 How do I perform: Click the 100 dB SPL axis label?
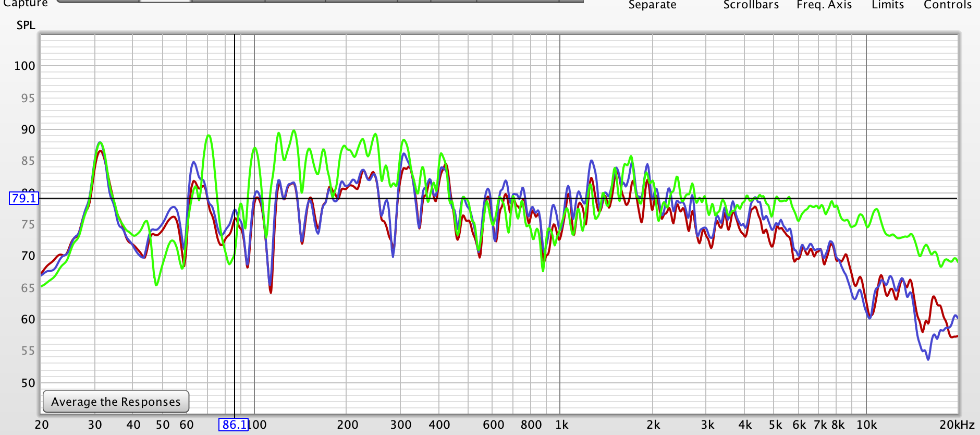[x=24, y=66]
